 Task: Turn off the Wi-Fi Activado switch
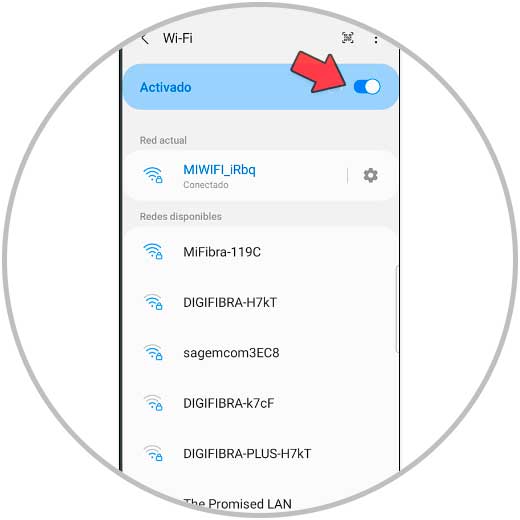tap(367, 87)
